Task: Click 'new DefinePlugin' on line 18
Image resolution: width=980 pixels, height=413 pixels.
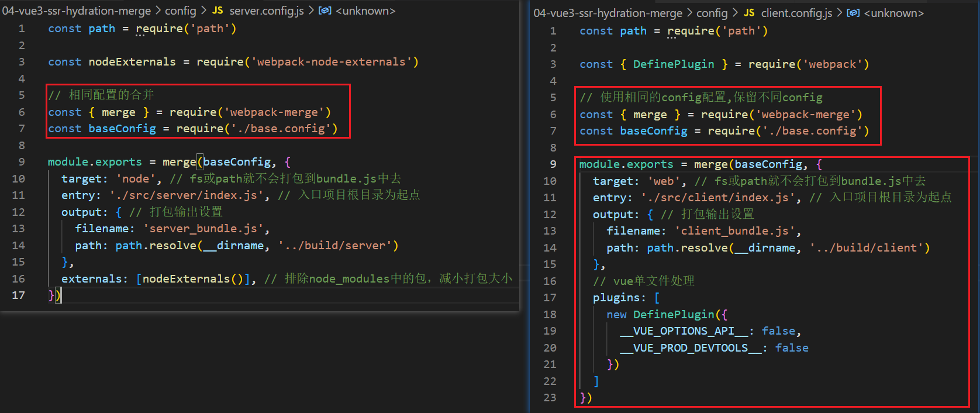Action: (x=661, y=315)
